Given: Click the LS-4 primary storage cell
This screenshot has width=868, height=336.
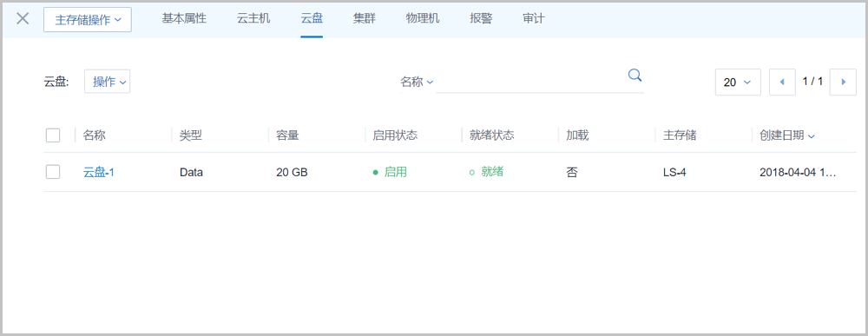Looking at the screenshot, I should (674, 173).
